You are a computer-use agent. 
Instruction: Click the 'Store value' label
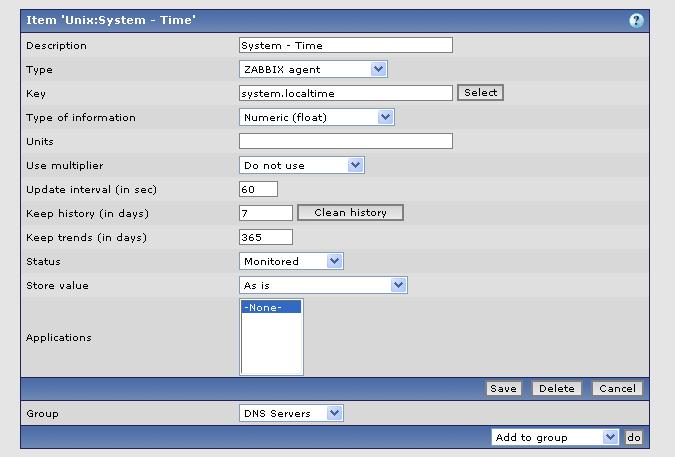[x=57, y=285]
